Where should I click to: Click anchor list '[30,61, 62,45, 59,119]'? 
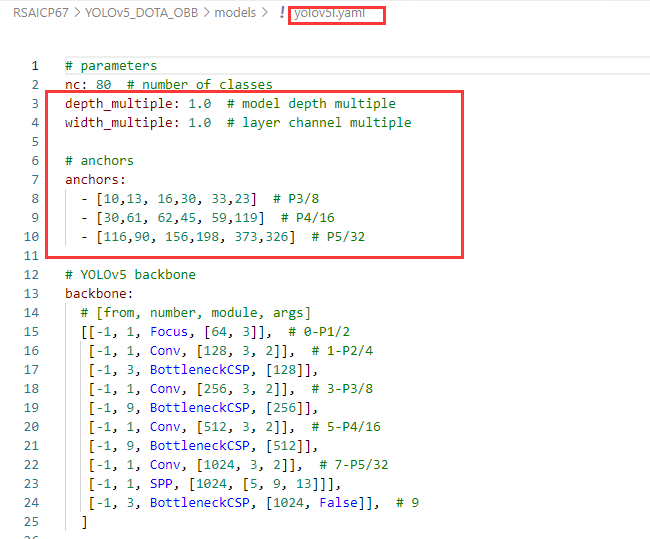click(x=180, y=218)
